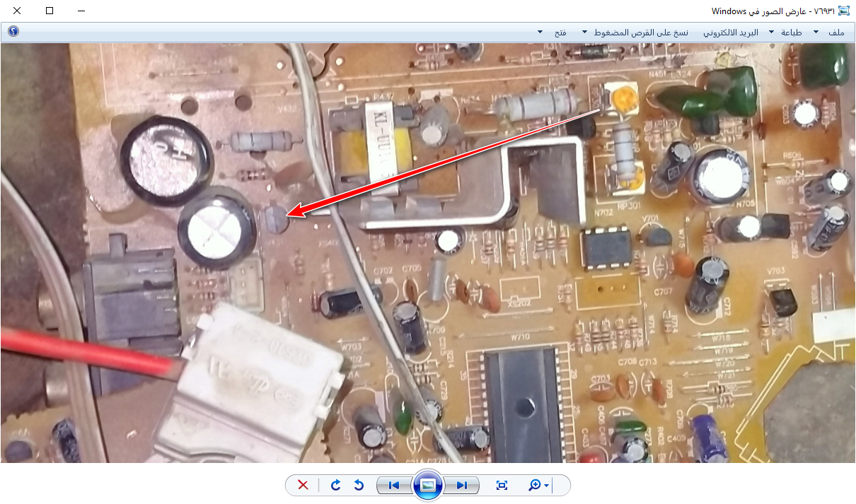The width and height of the screenshot is (856, 504).
Task: Skip to the next image
Action: [461, 485]
